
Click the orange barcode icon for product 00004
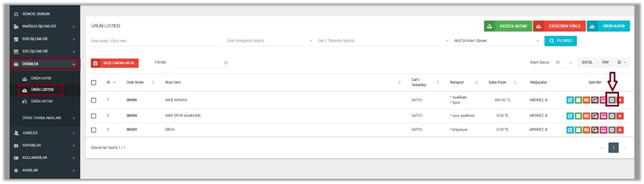coord(586,116)
